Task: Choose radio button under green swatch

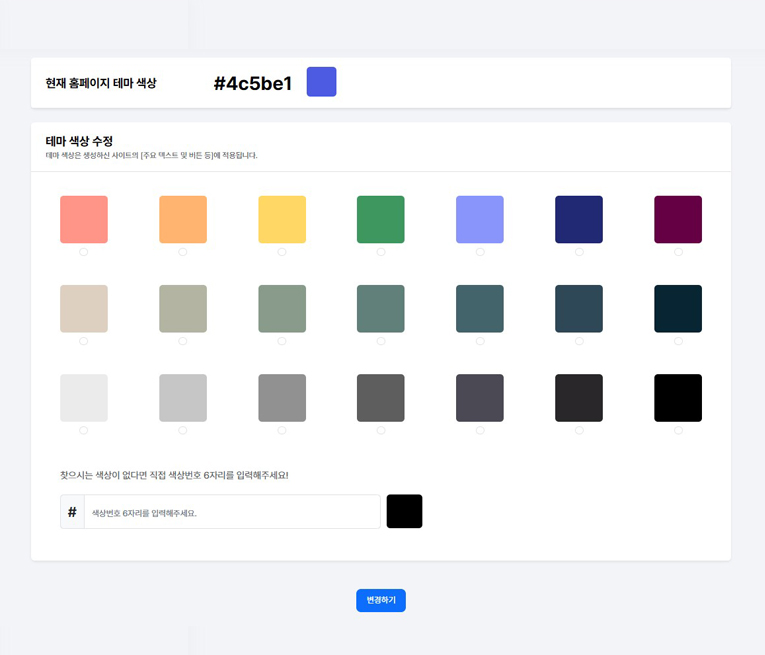Action: [381, 252]
